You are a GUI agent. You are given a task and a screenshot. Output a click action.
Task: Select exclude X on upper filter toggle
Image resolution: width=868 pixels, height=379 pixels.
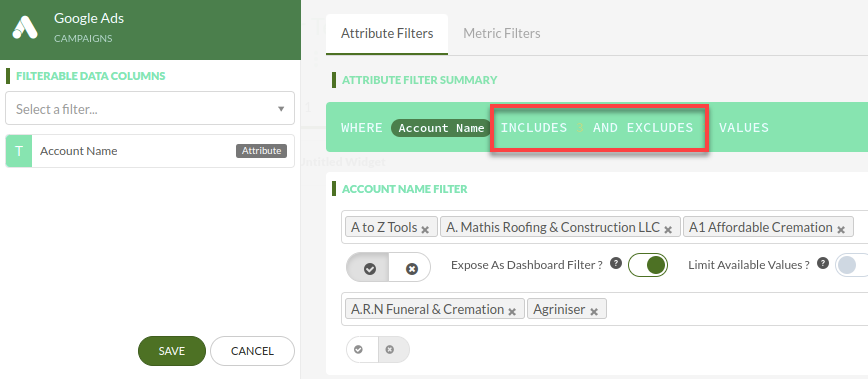(411, 268)
